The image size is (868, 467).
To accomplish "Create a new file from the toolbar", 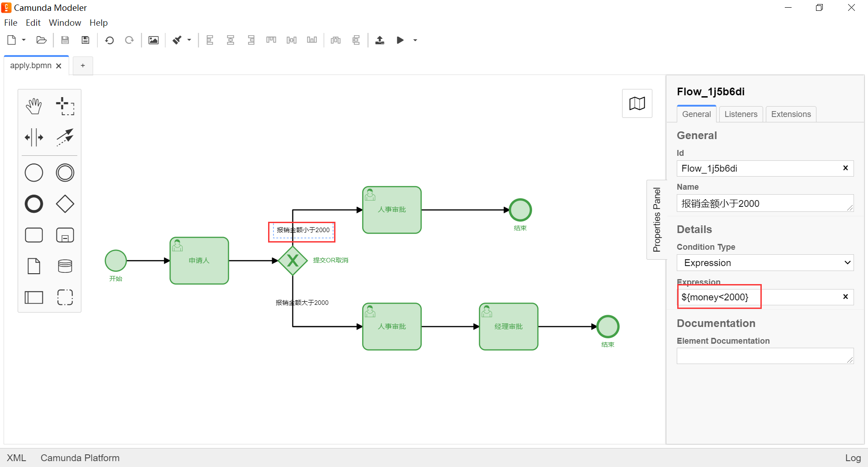I will click(12, 40).
